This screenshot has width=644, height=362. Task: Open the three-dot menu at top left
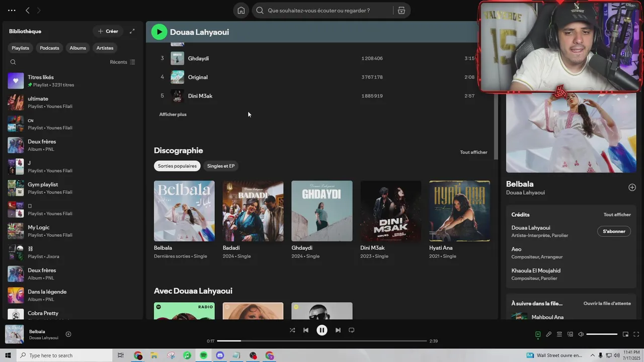12,11
